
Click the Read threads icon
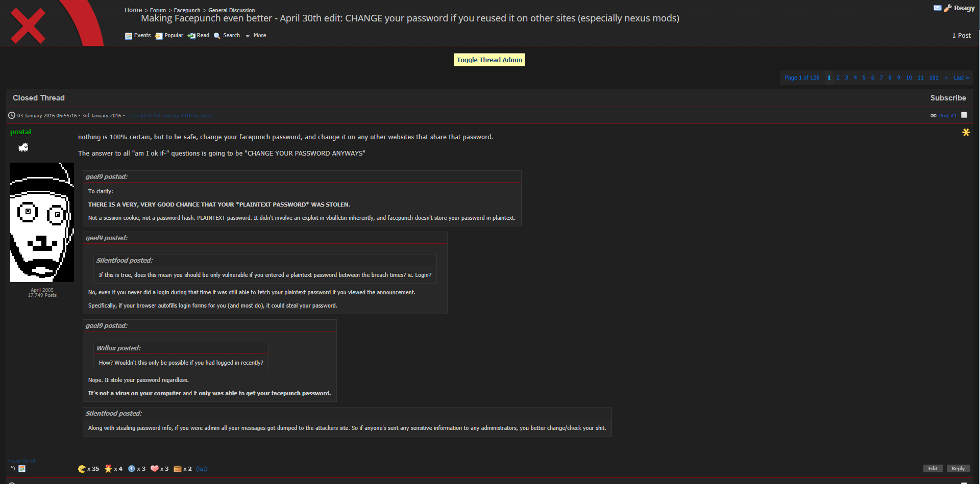pos(191,36)
